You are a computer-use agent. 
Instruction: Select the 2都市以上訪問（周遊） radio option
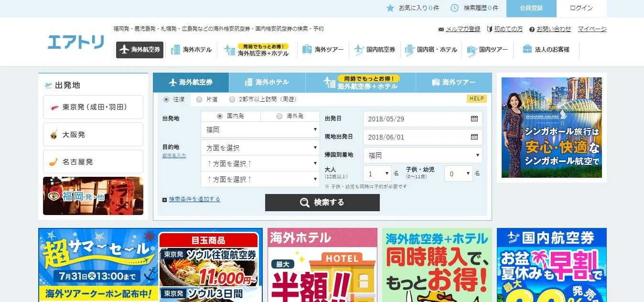(232, 99)
